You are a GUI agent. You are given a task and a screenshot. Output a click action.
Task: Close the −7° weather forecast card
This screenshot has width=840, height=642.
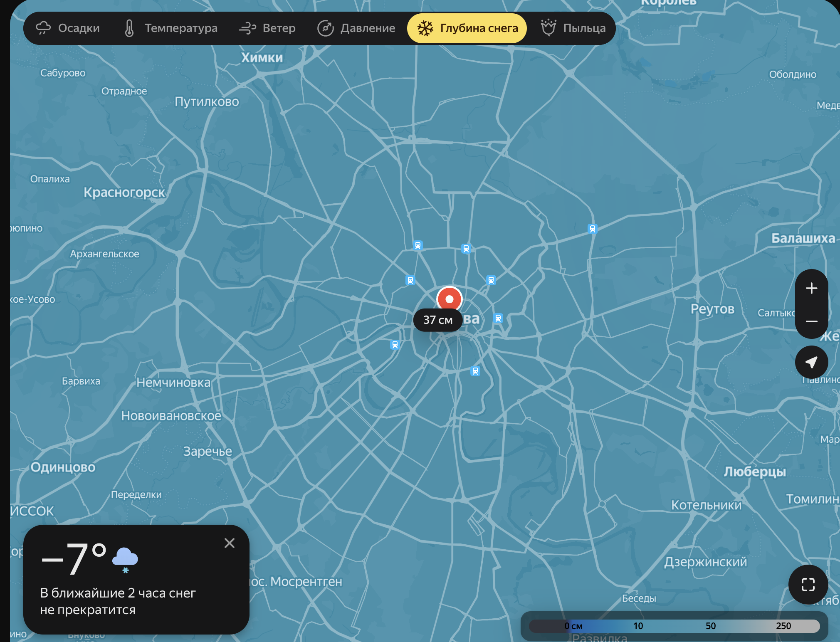[230, 543]
